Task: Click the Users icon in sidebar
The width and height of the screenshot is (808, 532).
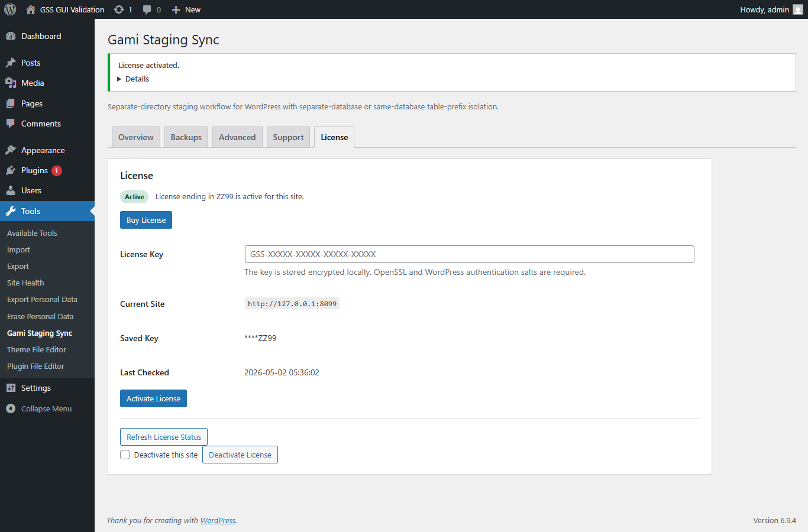Action: [x=11, y=190]
